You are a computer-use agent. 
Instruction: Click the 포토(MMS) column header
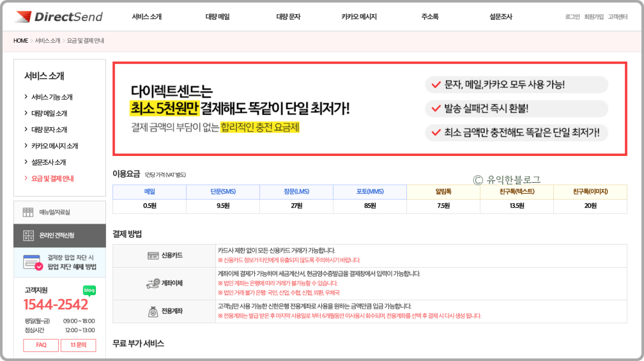(370, 192)
